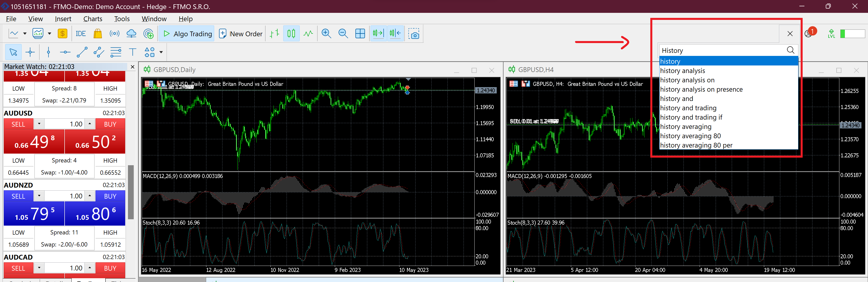Choose the text label tool
The image size is (868, 282).
point(132,52)
